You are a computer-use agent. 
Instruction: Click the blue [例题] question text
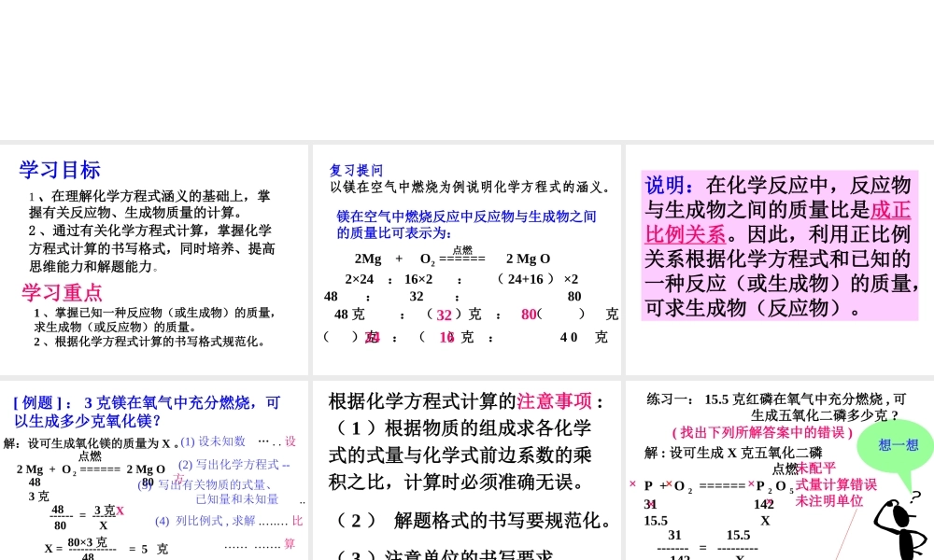point(147,412)
